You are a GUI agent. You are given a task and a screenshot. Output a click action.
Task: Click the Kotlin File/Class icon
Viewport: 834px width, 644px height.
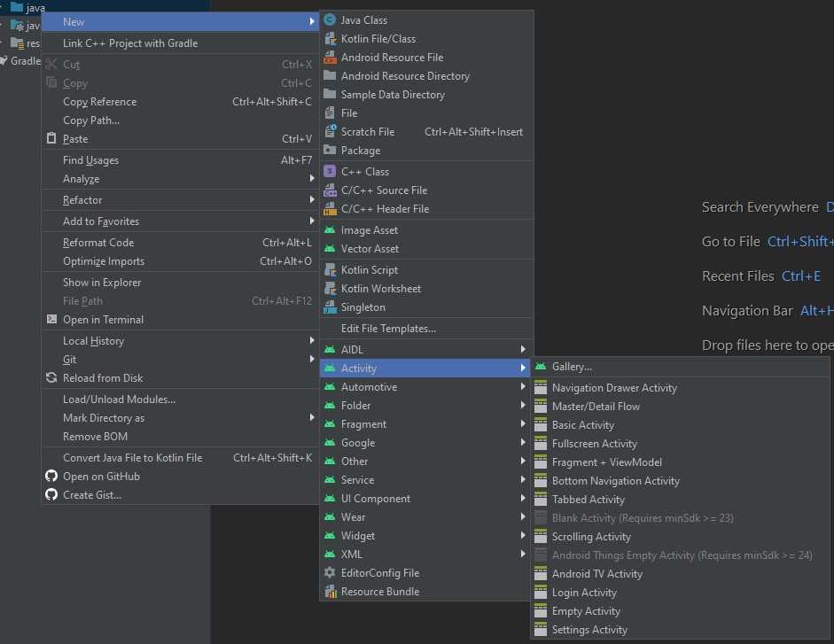pos(330,38)
